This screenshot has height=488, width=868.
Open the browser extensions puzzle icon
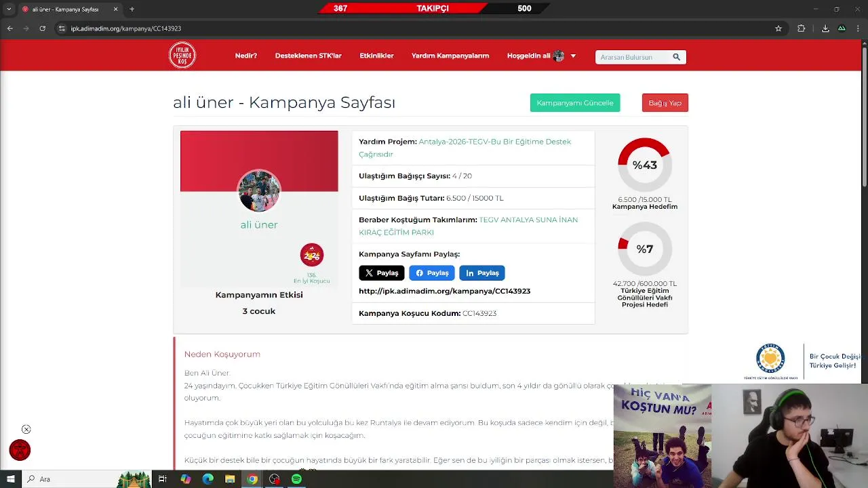(x=802, y=28)
